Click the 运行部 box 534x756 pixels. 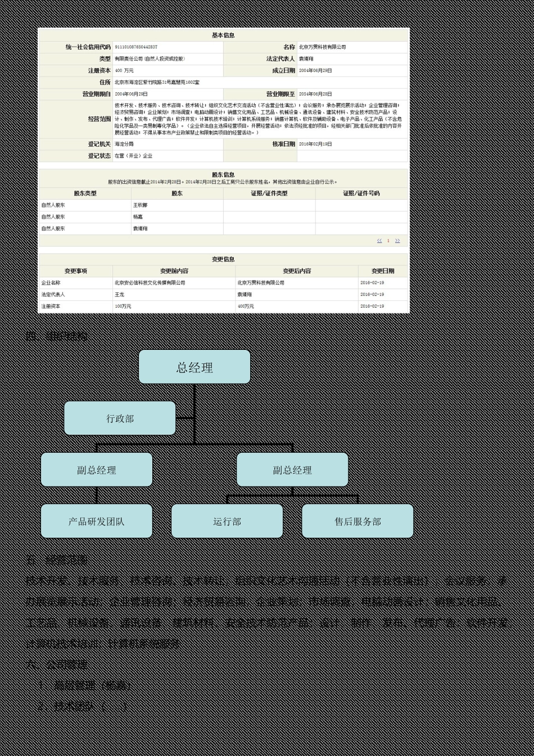(227, 521)
